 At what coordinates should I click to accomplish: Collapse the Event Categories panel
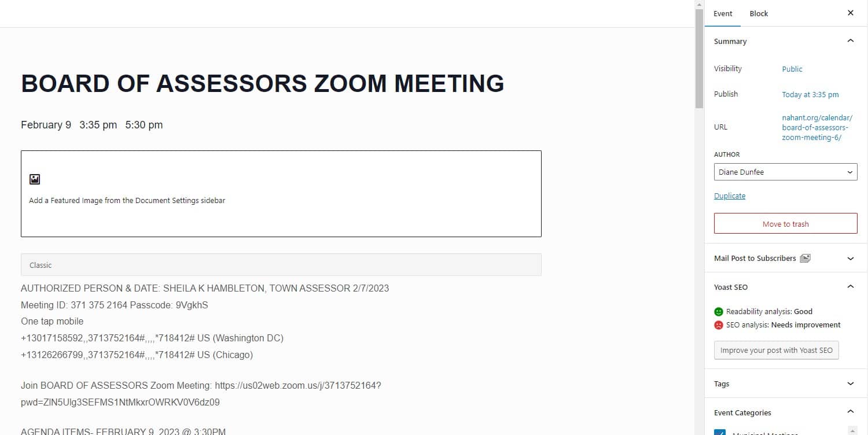(850, 412)
